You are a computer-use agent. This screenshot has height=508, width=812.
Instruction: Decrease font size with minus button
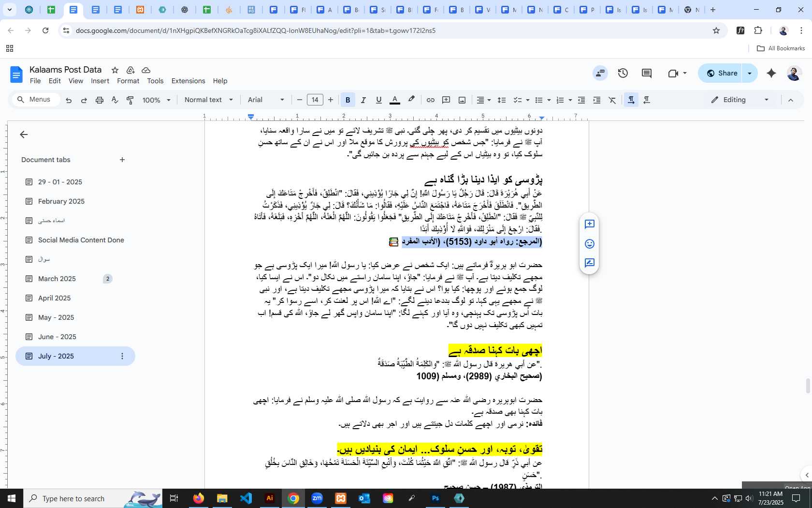tap(300, 100)
